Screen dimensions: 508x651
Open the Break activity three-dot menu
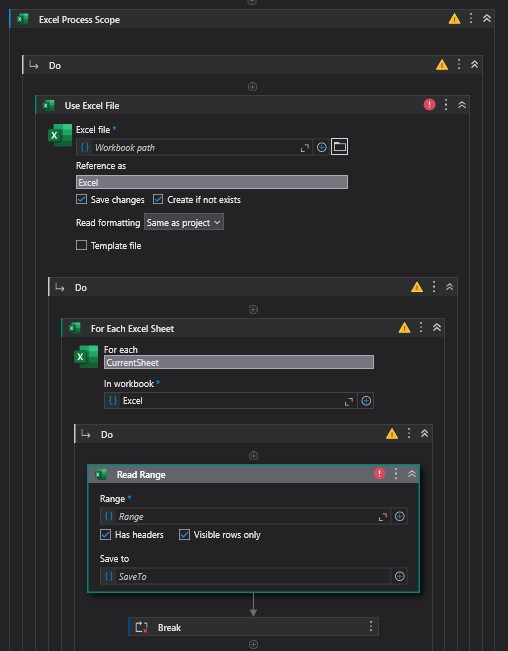point(371,627)
